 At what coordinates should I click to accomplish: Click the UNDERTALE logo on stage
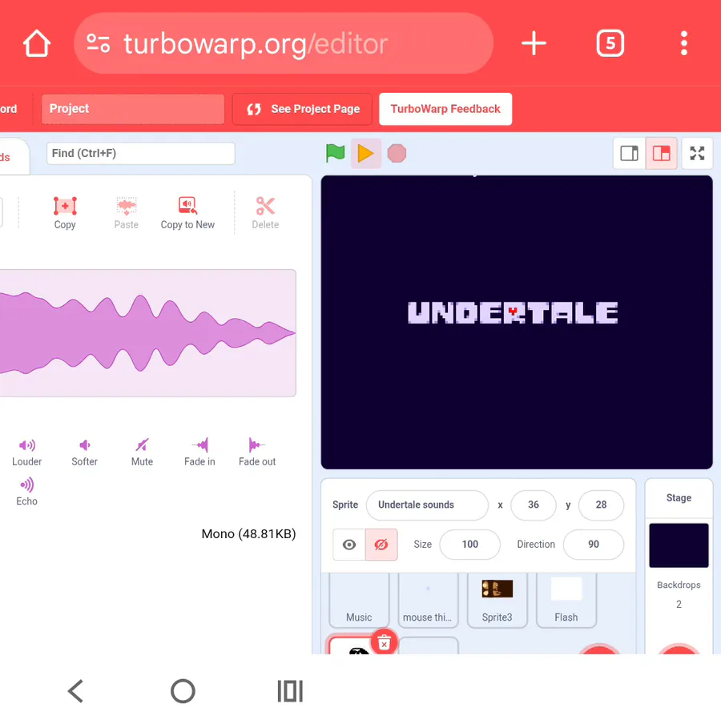[x=513, y=312]
